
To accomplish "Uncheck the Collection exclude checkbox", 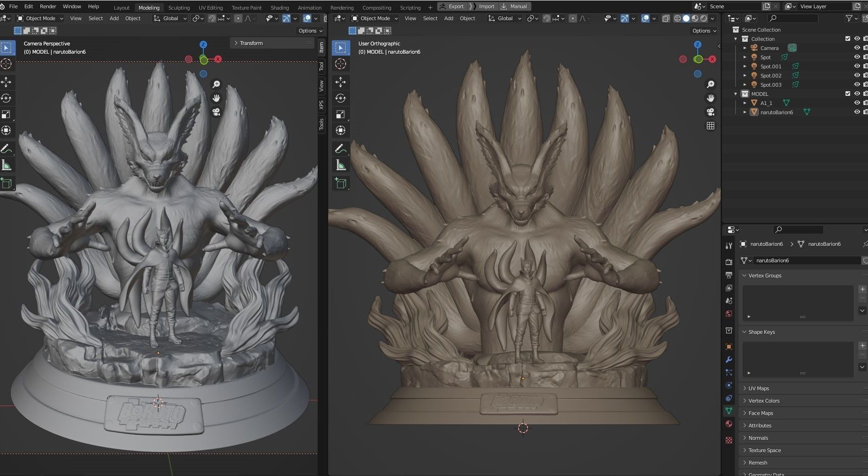I will click(x=848, y=39).
